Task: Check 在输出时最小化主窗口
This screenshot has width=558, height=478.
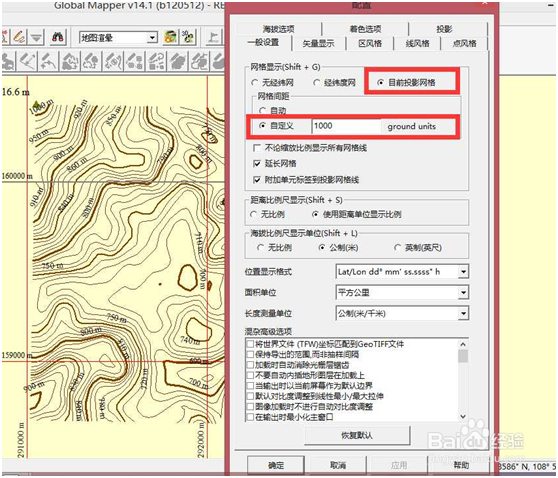Action: coord(250,416)
